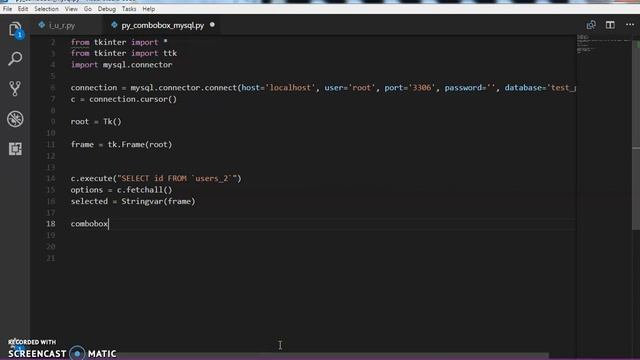Image resolution: width=640 pixels, height=360 pixels.
Task: Open the Selection menu
Action: click(x=46, y=9)
